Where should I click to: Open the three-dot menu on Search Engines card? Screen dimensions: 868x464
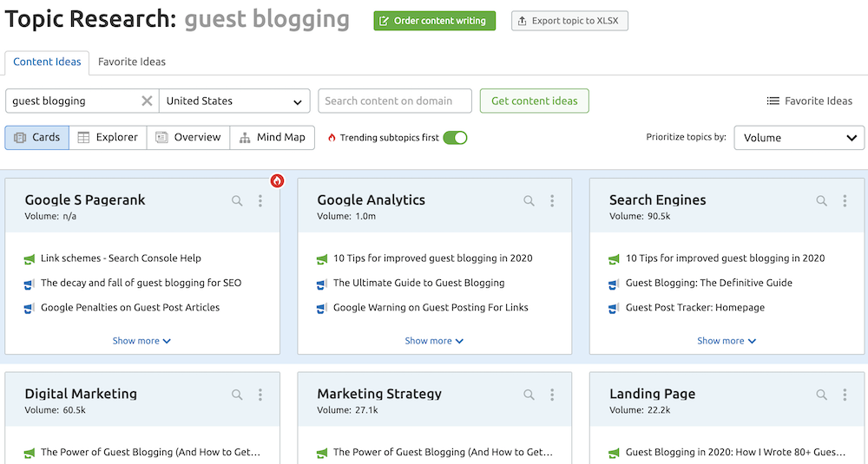point(845,201)
